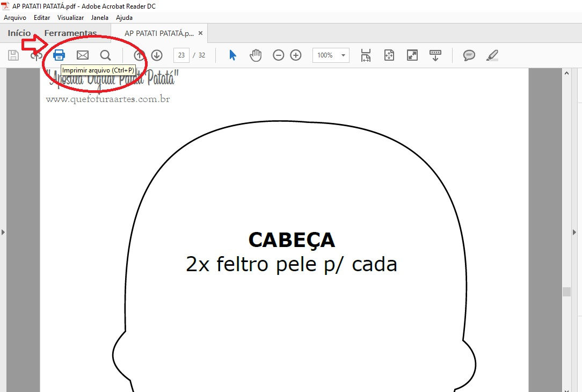Go to previous page with up arrow
Screen dimensions: 582x392
(138, 55)
